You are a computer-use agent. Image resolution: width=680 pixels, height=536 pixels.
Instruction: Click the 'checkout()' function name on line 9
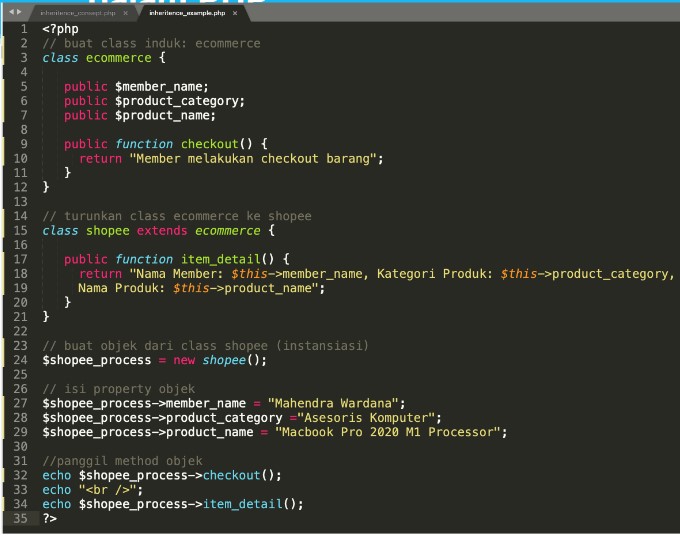tap(216, 144)
